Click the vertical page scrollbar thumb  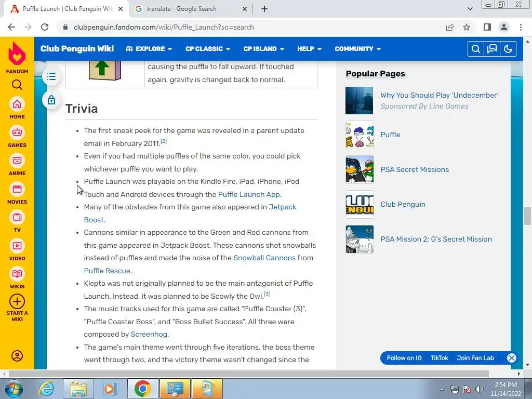[527, 216]
